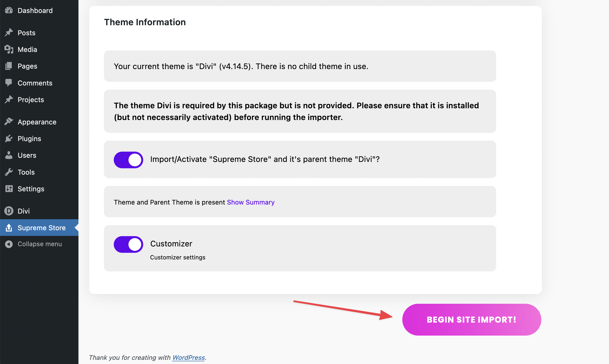Click the Settings sliders icon
The height and width of the screenshot is (364, 609).
point(9,189)
